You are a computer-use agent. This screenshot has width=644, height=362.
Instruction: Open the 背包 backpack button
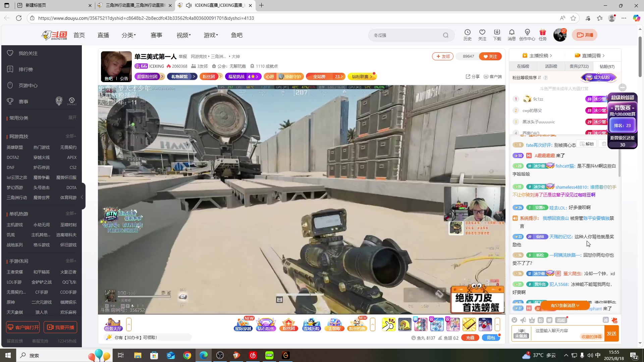click(x=491, y=338)
